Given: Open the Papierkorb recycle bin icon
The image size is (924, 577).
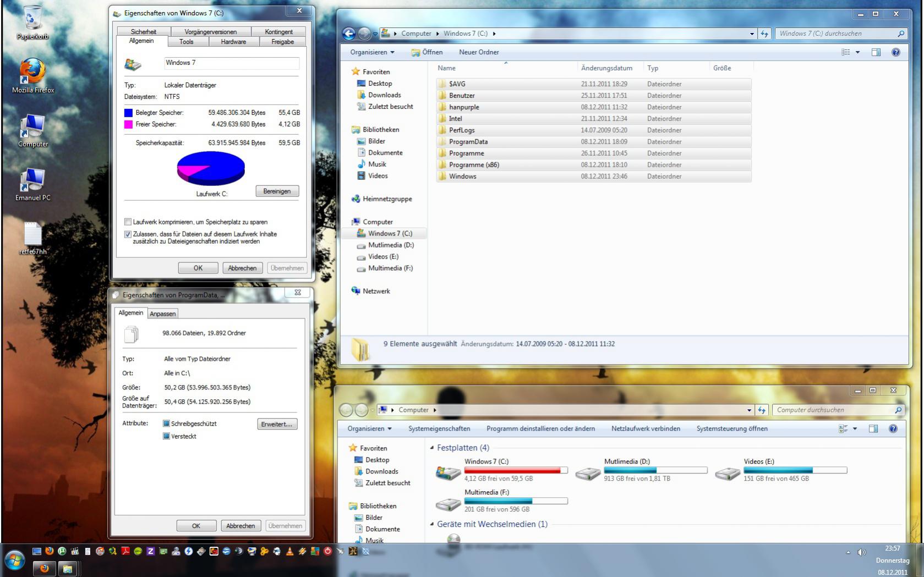Looking at the screenshot, I should 32,22.
